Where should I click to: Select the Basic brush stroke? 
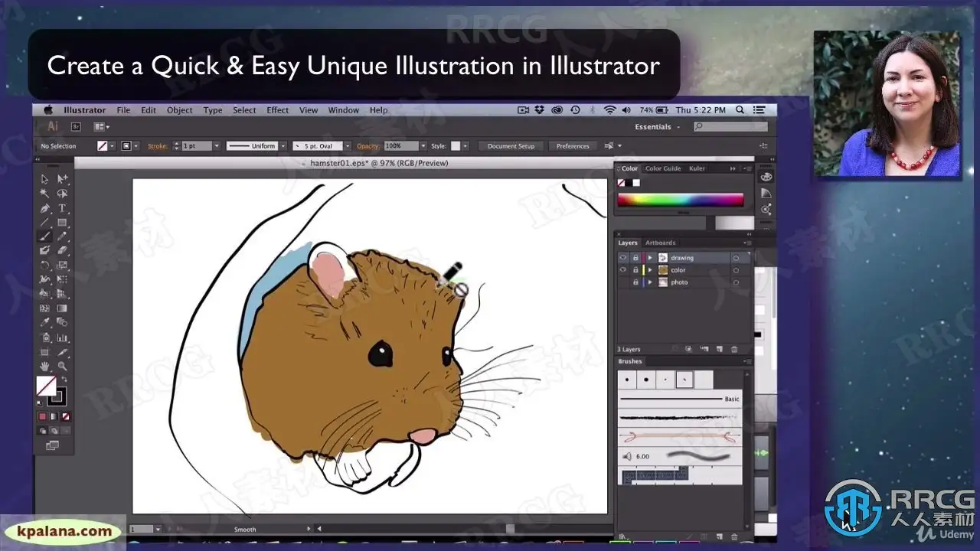[680, 399]
